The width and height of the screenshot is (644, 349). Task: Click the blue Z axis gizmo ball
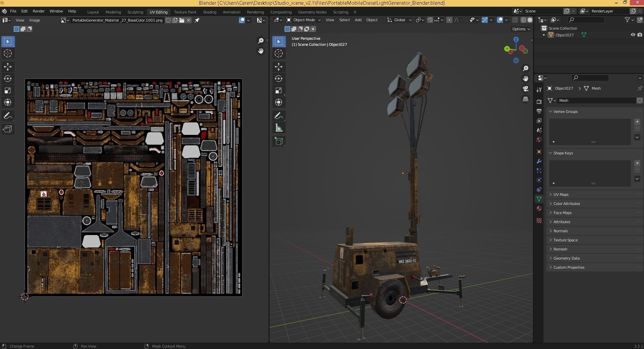(516, 39)
